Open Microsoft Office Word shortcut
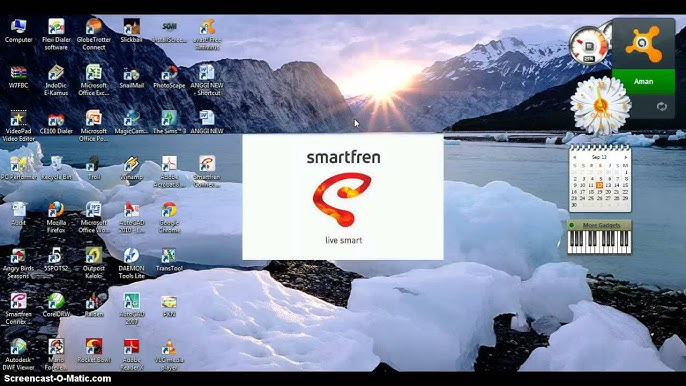 coord(94,217)
